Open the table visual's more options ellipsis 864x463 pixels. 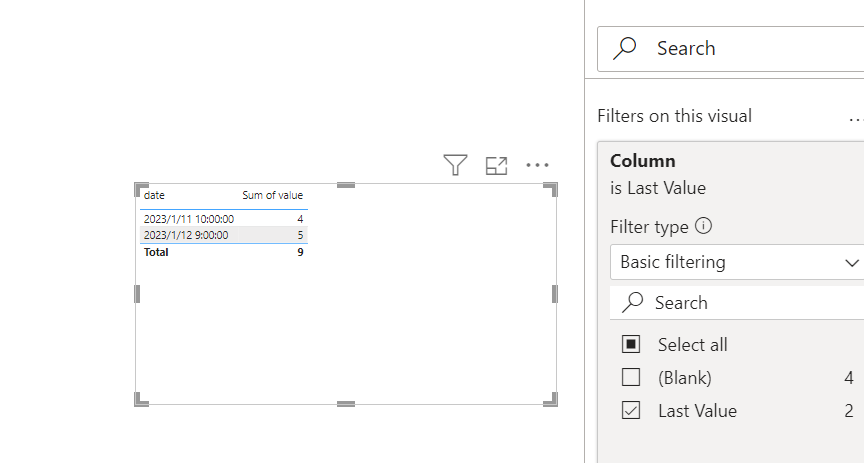tap(537, 165)
